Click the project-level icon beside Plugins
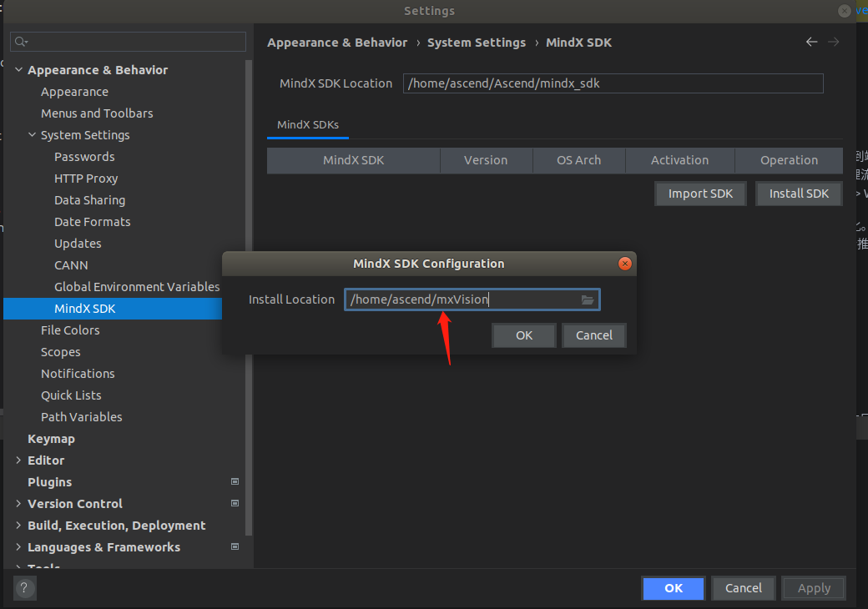Image resolution: width=868 pixels, height=609 pixels. (x=235, y=482)
